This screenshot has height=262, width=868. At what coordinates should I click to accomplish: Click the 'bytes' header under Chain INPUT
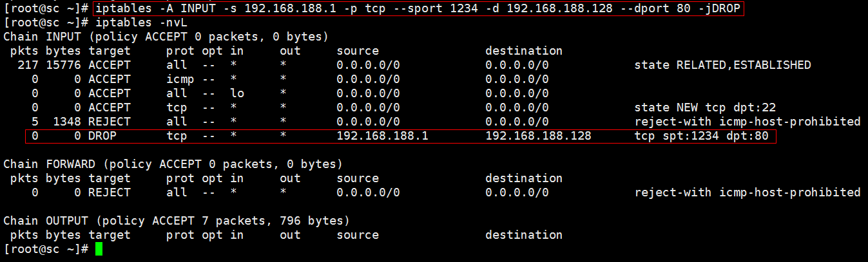(63, 51)
